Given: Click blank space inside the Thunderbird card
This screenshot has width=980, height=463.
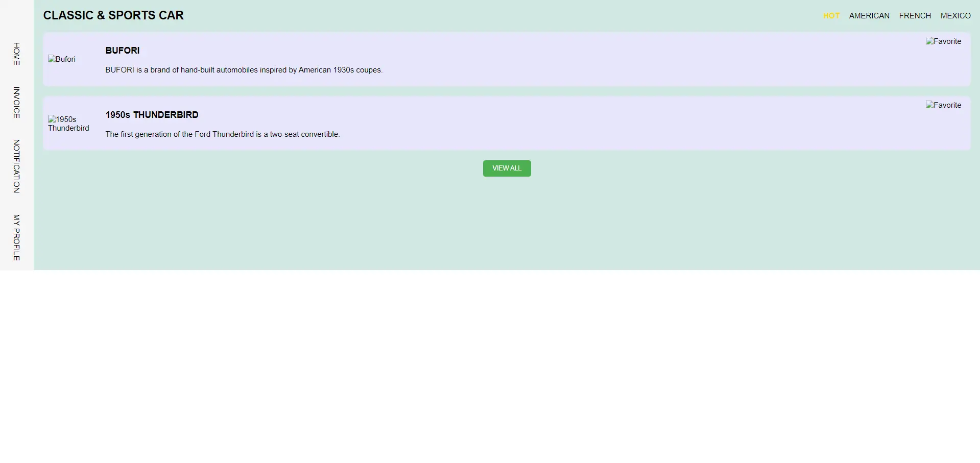Looking at the screenshot, I should point(613,124).
